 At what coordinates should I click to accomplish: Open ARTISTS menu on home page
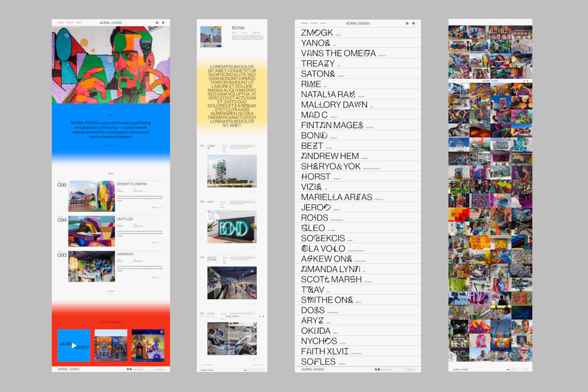click(x=70, y=23)
